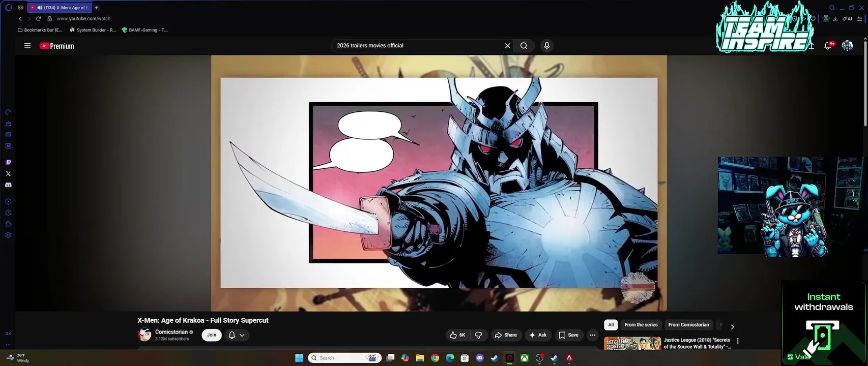Open Discord in the Opera sidebar
The height and width of the screenshot is (366, 868).
click(8, 185)
